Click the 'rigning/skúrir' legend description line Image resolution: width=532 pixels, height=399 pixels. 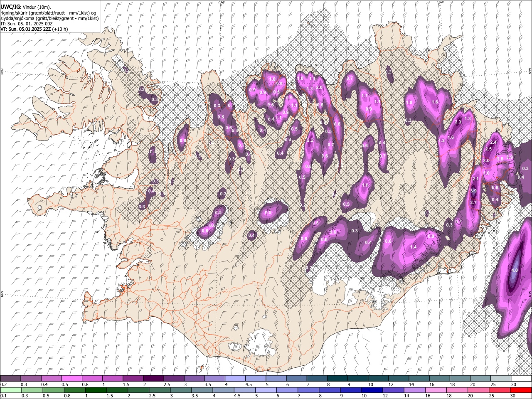pos(48,13)
